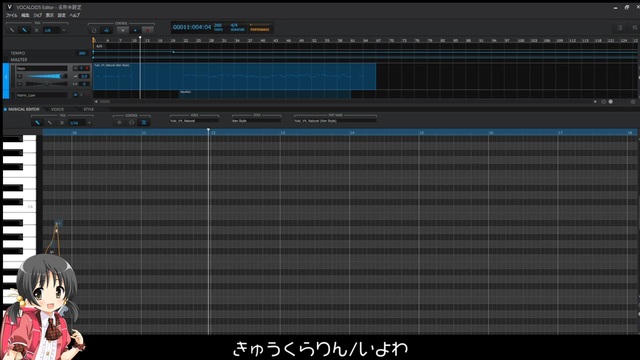Viewport: 640px width, 360px height.
Task: Select the pencil tool in Musical Editor
Action: click(38, 122)
